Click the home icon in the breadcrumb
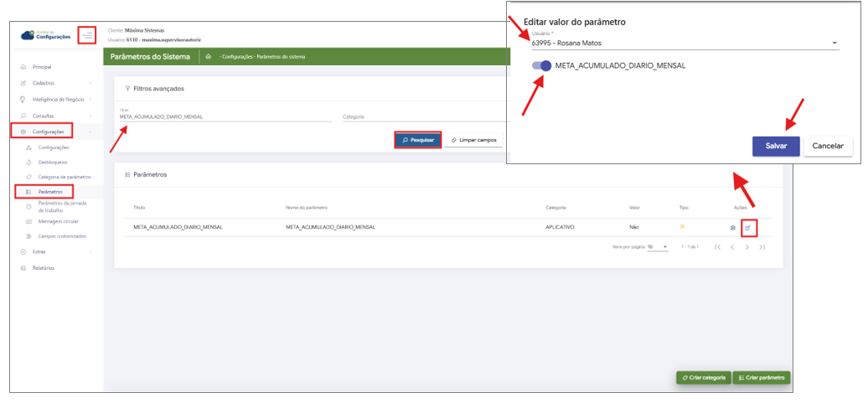 click(x=208, y=56)
